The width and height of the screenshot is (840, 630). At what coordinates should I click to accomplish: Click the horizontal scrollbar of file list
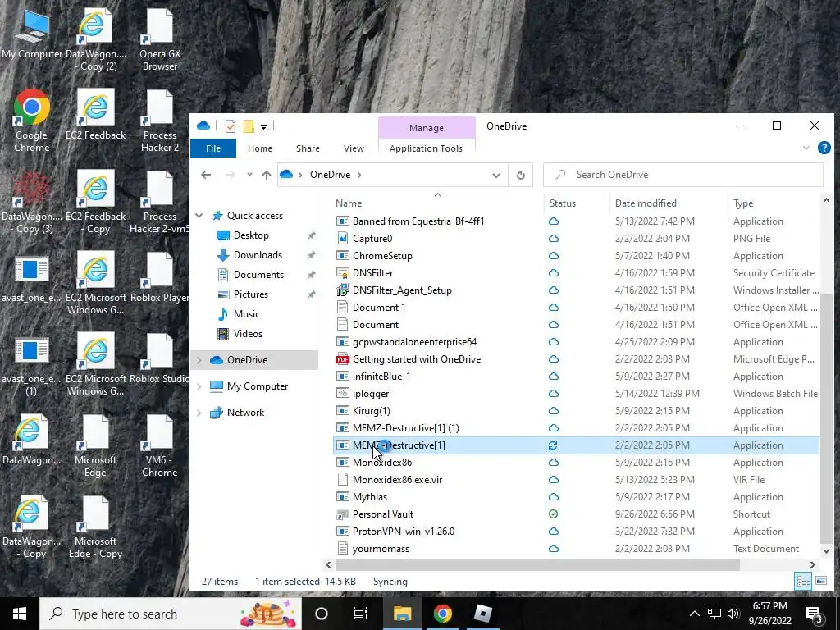(x=537, y=564)
